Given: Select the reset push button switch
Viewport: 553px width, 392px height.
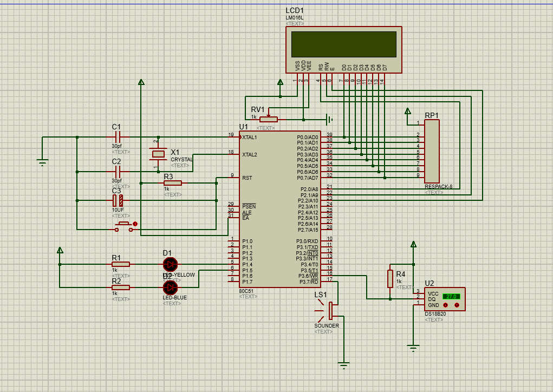Looking at the screenshot, I should tap(124, 227).
